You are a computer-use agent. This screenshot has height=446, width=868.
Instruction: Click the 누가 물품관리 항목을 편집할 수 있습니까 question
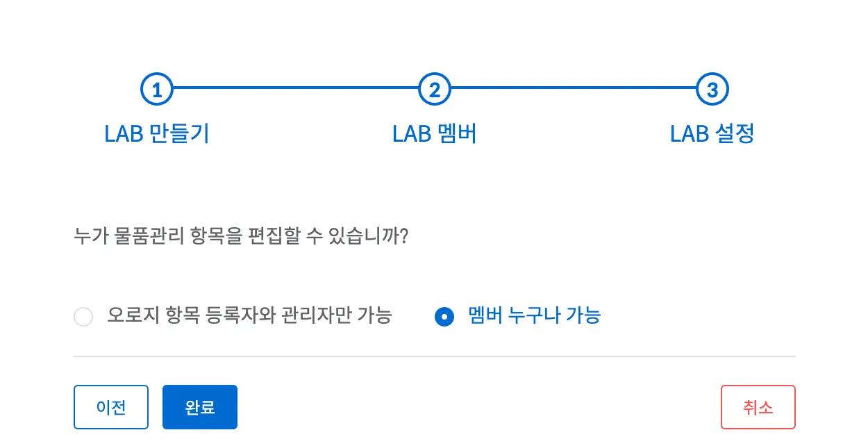[x=241, y=237]
